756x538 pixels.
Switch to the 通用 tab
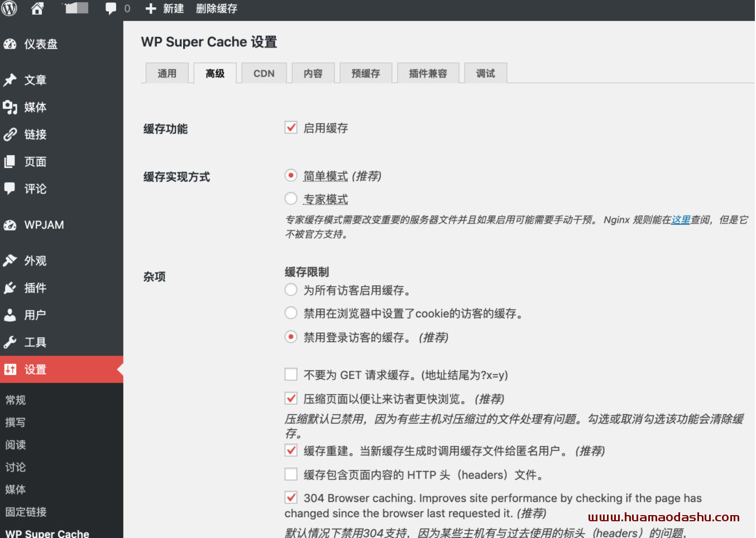167,73
